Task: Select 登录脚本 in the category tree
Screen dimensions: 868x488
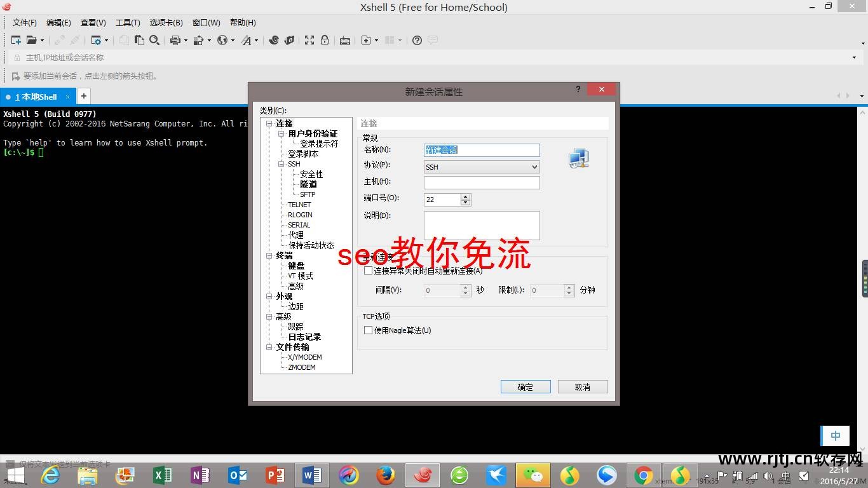Action: click(x=303, y=154)
